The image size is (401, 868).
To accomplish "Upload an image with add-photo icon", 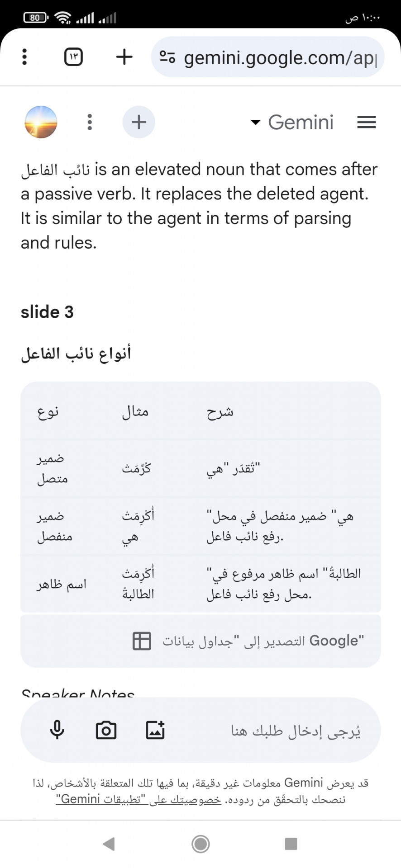I will [x=155, y=730].
